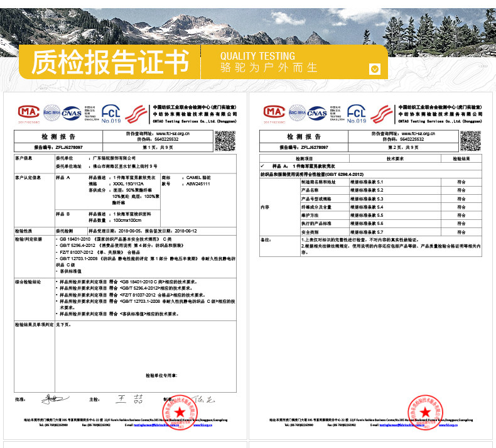This screenshot has height=448, width=496.
Task: Click the red star stamp on page 1
Action: [x=180, y=413]
